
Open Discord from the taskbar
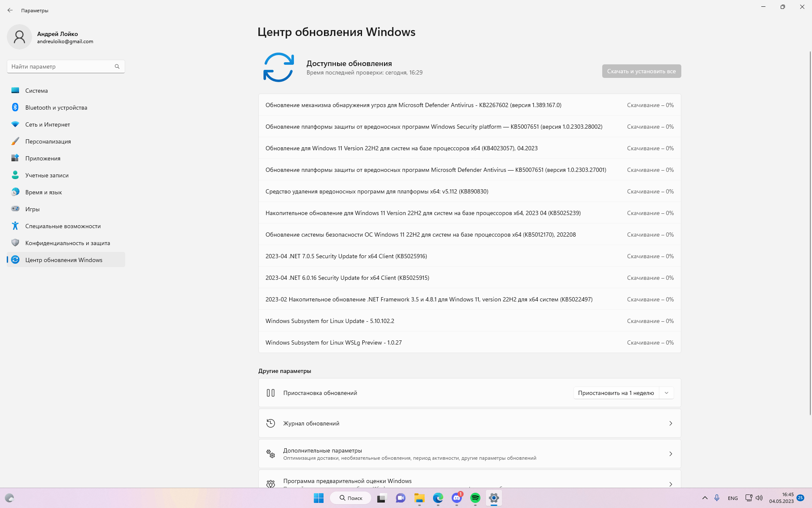coord(456,498)
